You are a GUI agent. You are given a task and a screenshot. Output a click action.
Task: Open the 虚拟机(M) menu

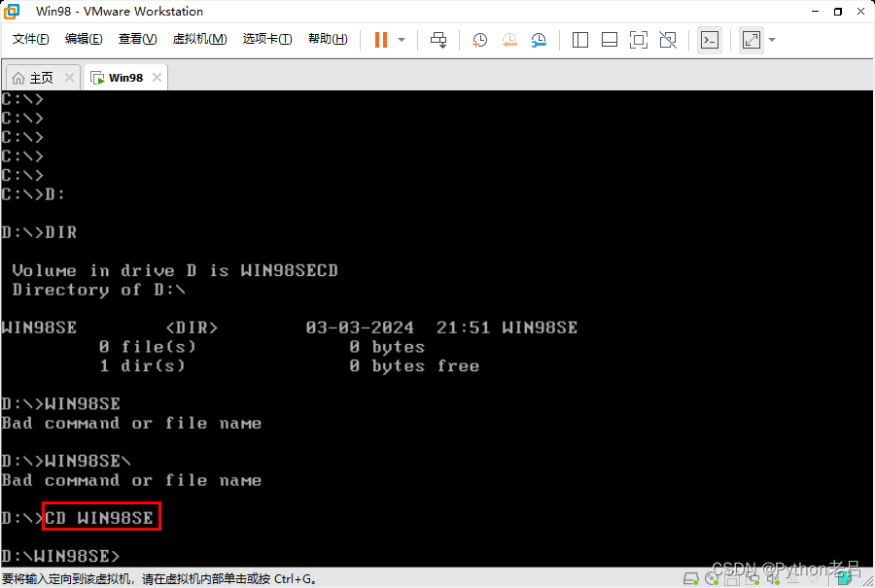(199, 39)
